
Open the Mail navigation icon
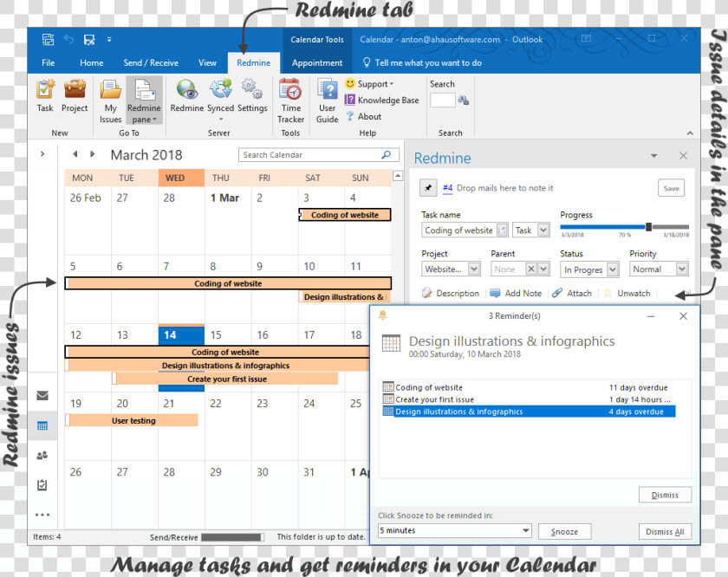tap(42, 396)
